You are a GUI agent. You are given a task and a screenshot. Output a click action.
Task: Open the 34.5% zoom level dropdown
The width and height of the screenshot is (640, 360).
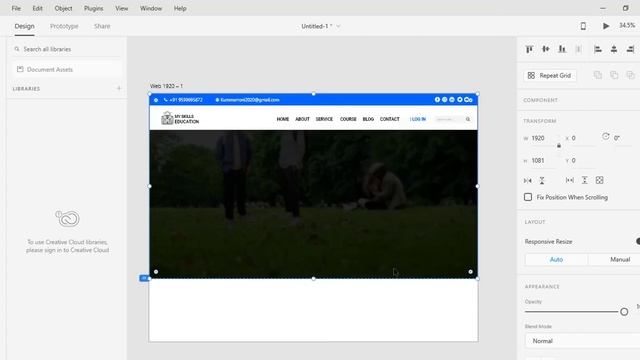(x=627, y=25)
